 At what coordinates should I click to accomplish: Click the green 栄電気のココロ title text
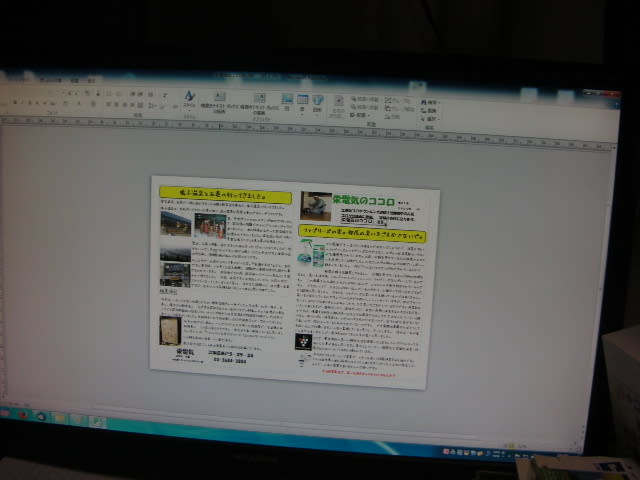[x=364, y=201]
